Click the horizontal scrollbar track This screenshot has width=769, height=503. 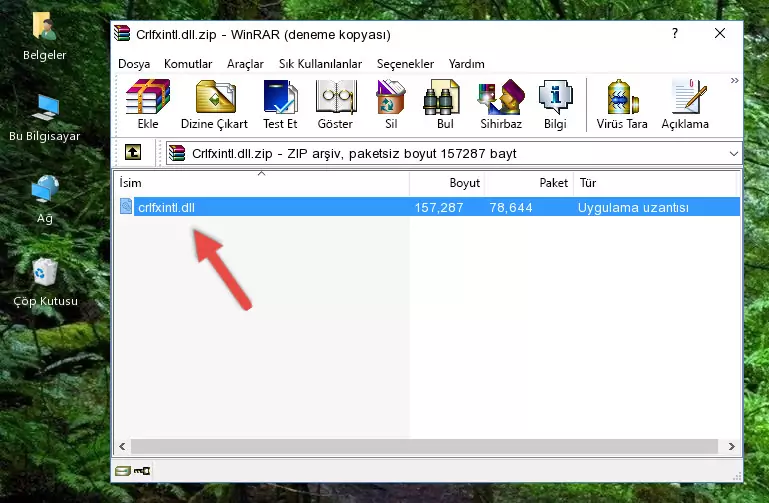click(424, 446)
